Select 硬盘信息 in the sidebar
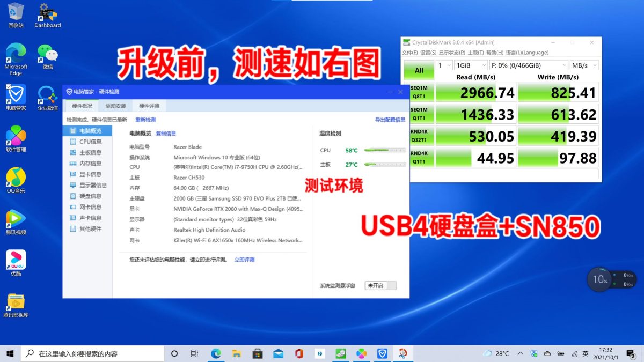The width and height of the screenshot is (644, 362). tap(89, 196)
